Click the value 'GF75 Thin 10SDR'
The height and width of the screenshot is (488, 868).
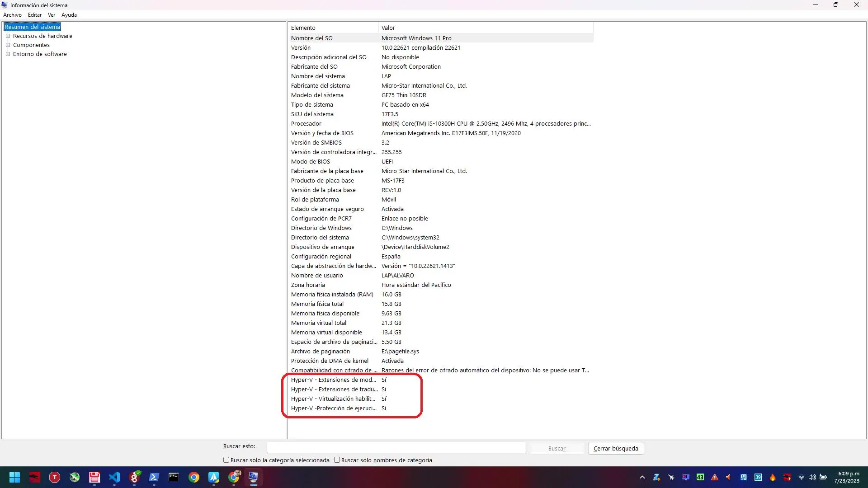404,95
